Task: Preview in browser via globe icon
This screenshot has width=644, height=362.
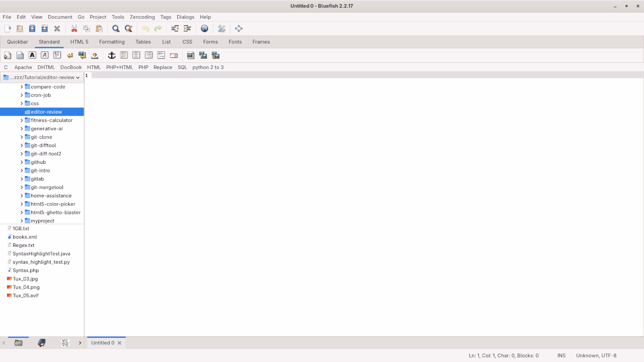Action: (204, 29)
